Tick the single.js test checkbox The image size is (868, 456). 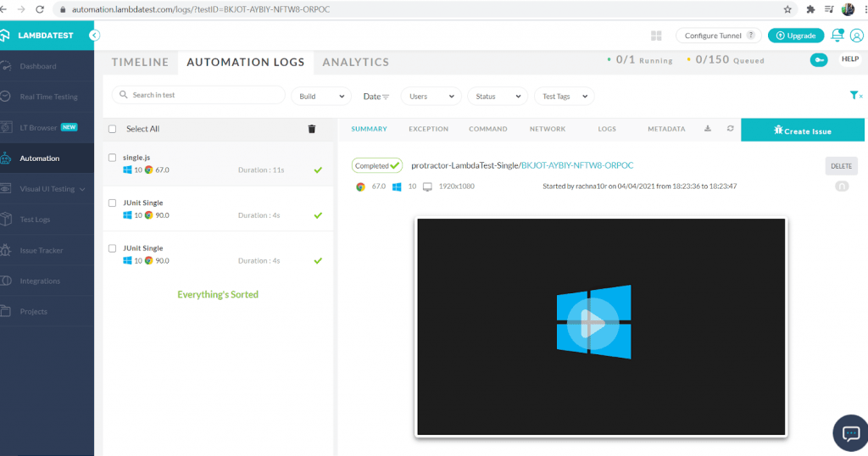click(x=113, y=158)
